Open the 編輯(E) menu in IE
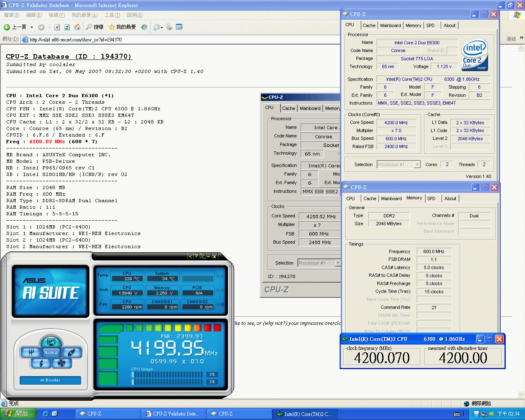This screenshot has width=525, height=420. (x=34, y=15)
